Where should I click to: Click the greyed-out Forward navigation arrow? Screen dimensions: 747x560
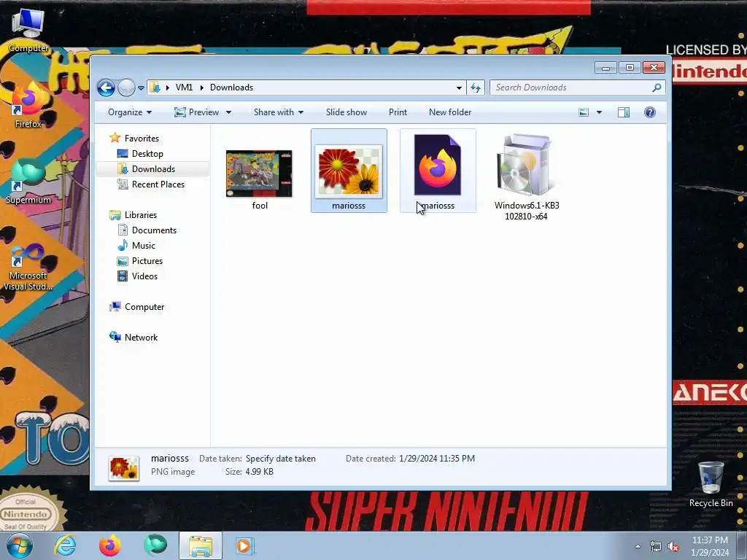pyautogui.click(x=126, y=87)
